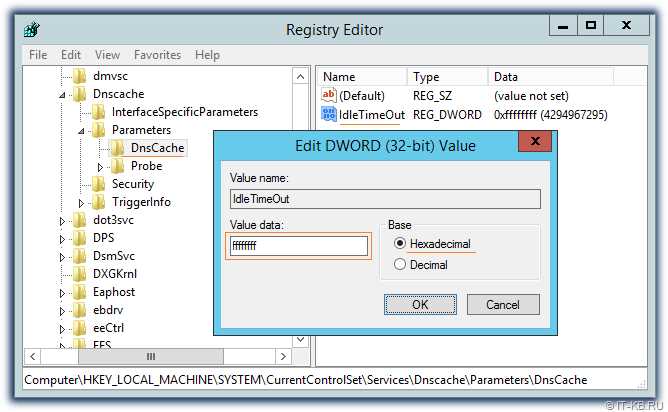Select the dmvsc key label
The height and width of the screenshot is (412, 668).
110,76
